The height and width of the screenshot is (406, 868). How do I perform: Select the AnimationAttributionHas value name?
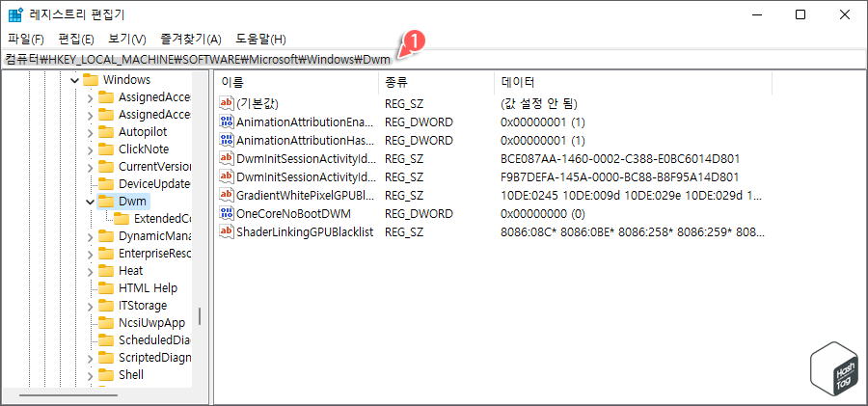pos(306,140)
